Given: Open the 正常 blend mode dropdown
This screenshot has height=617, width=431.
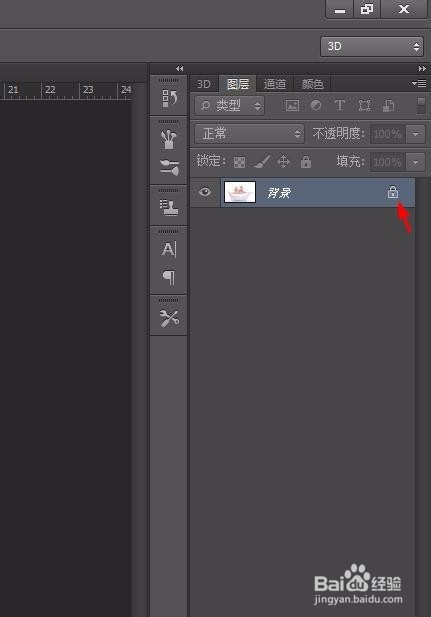Looking at the screenshot, I should pos(250,134).
